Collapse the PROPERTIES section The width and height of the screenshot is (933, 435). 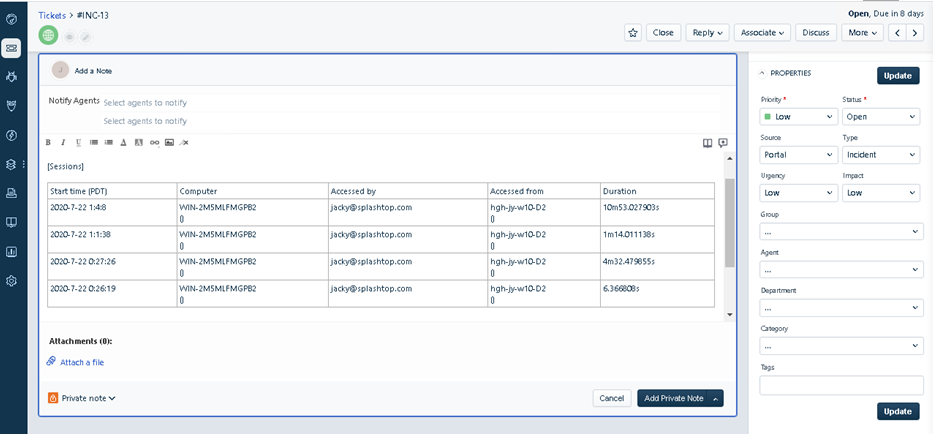click(762, 73)
